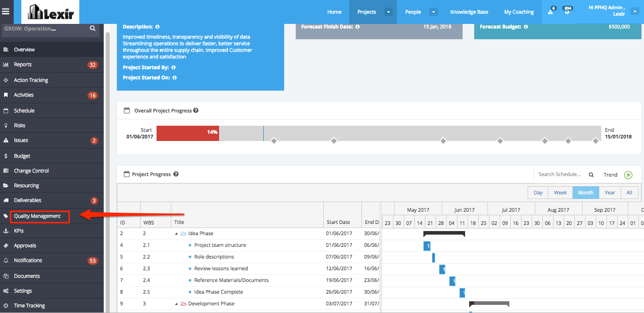This screenshot has height=313, width=644.
Task: Open the alerts warning triangle icon
Action: 550,12
